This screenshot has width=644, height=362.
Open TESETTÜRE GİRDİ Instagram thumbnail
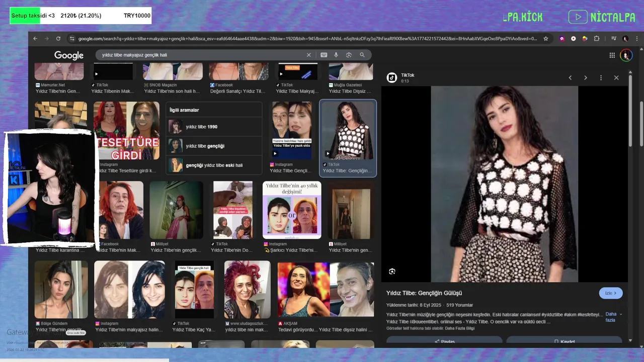coord(126,131)
